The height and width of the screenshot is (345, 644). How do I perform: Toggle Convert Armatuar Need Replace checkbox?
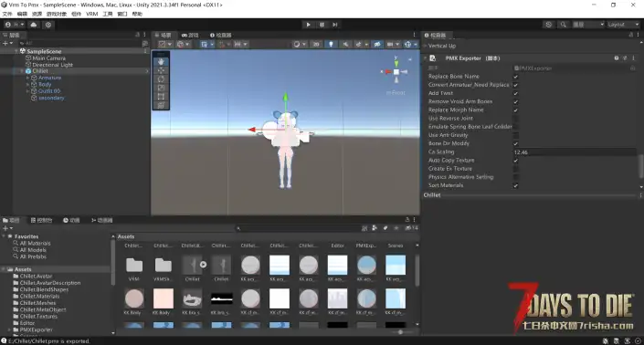[516, 85]
